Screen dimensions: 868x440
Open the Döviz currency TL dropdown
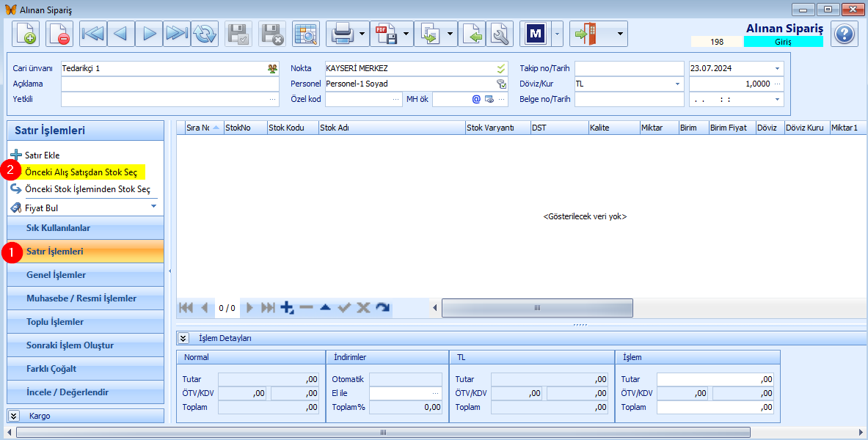coord(677,84)
